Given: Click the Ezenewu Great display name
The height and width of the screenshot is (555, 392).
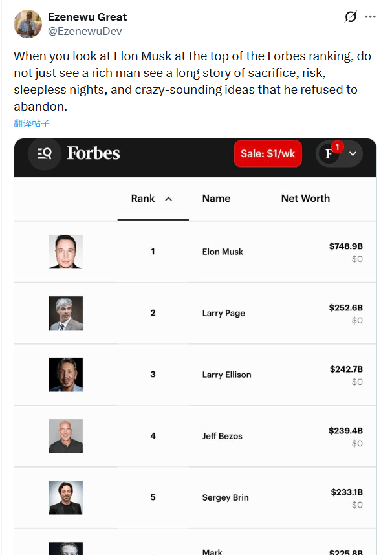Looking at the screenshot, I should click(x=87, y=17).
